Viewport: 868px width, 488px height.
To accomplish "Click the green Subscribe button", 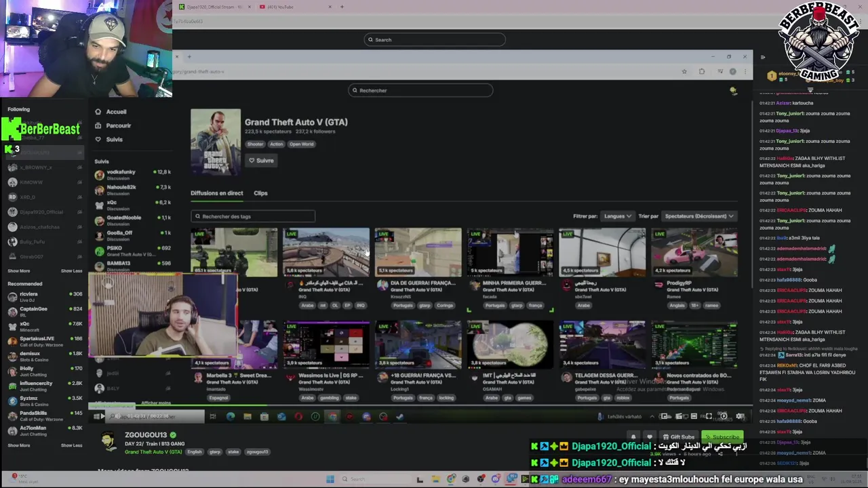I will click(722, 437).
